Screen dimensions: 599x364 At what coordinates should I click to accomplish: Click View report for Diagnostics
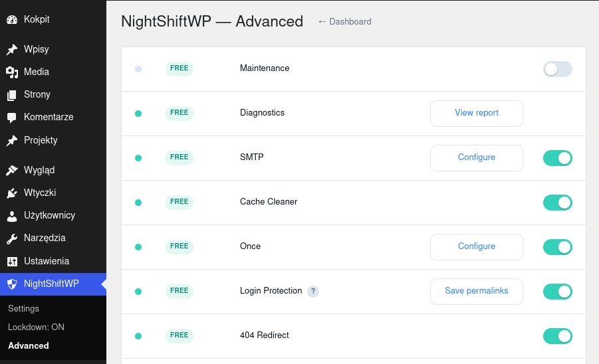pos(477,114)
